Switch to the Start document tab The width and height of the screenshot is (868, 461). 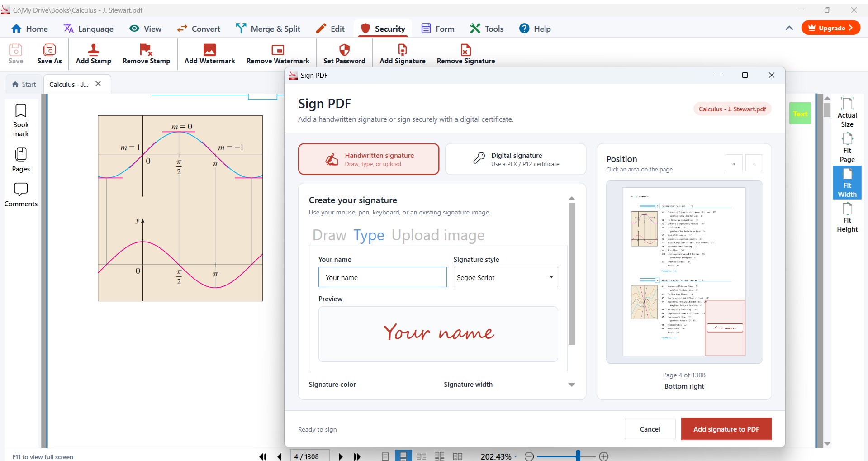click(x=24, y=84)
